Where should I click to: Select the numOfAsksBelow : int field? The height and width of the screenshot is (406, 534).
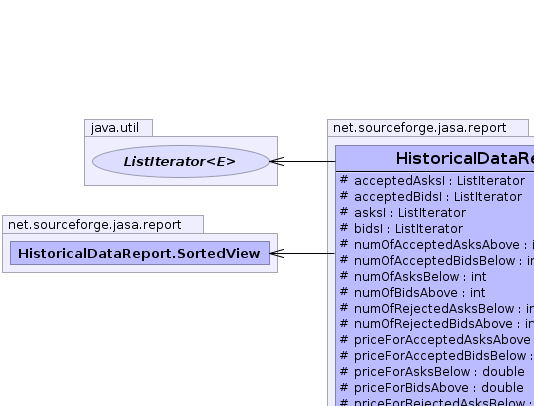[x=420, y=277]
